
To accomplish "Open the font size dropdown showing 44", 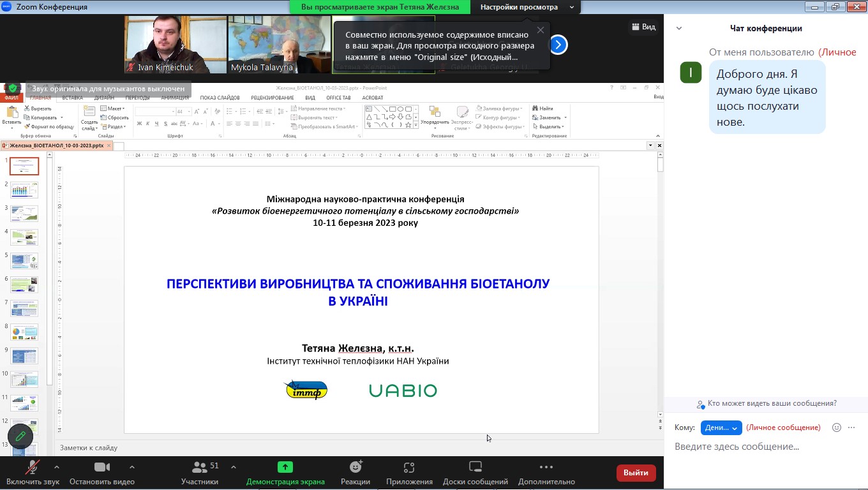I will point(189,112).
